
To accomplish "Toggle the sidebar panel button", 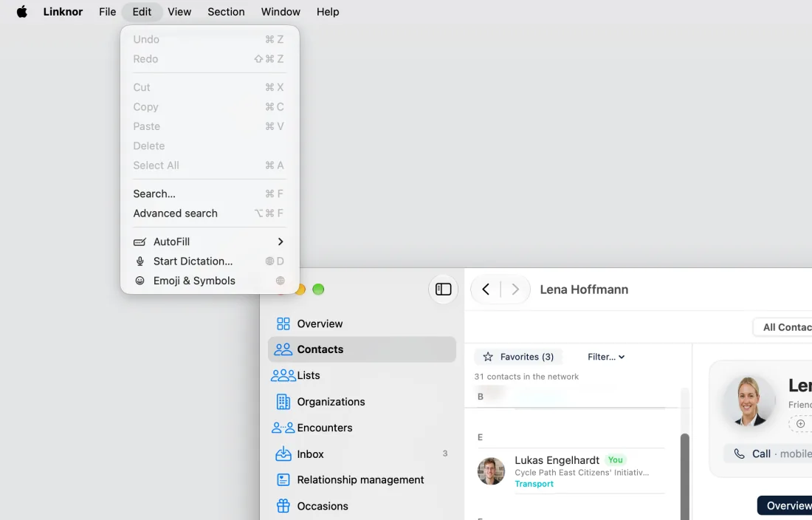I will 444,289.
